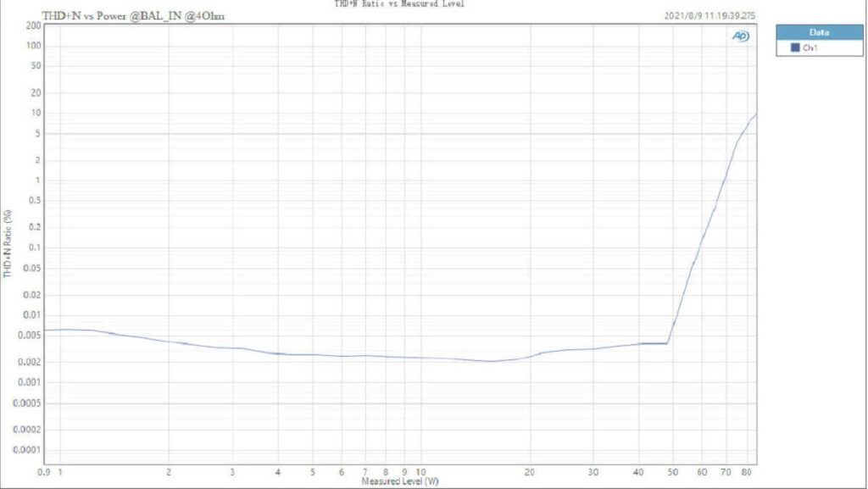Click the curve's peak at the right edge
This screenshot has height=489, width=868.
tap(755, 114)
